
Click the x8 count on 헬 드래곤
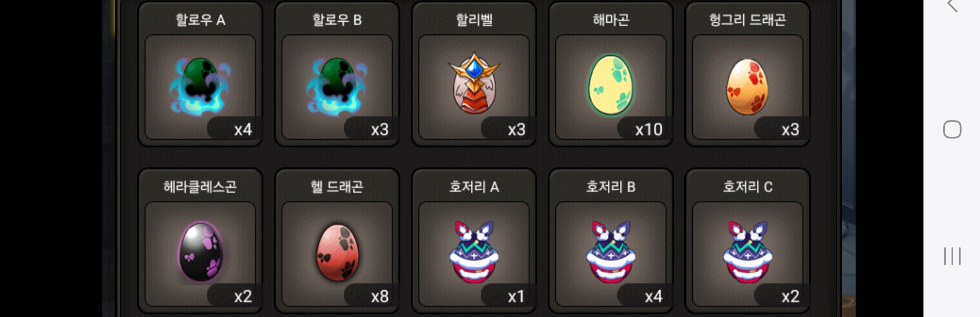pos(380,297)
